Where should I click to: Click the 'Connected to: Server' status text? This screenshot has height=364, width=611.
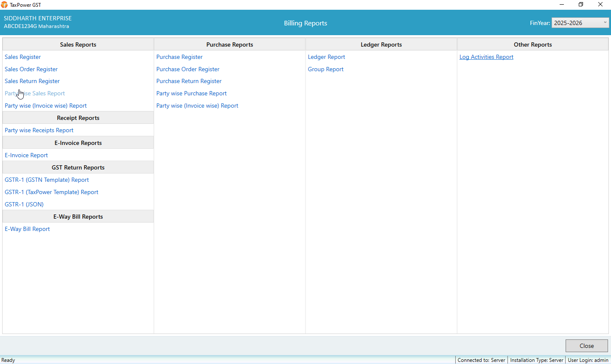[x=482, y=360]
